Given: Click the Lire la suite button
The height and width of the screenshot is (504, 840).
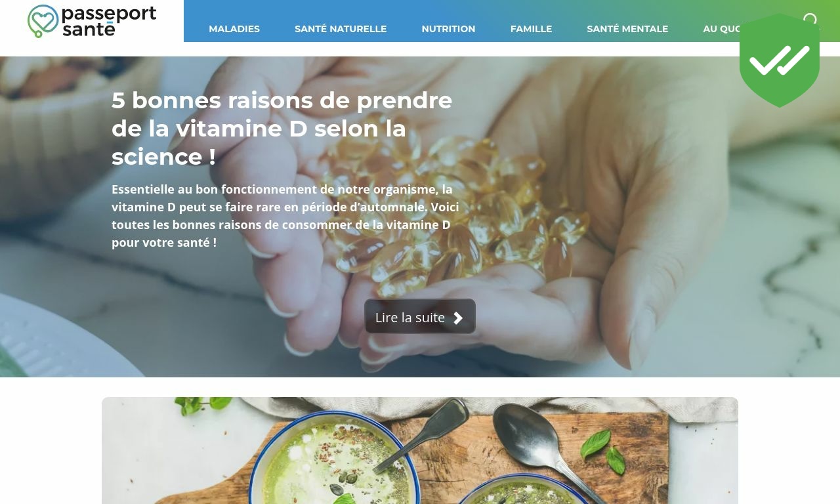Looking at the screenshot, I should [x=420, y=316].
